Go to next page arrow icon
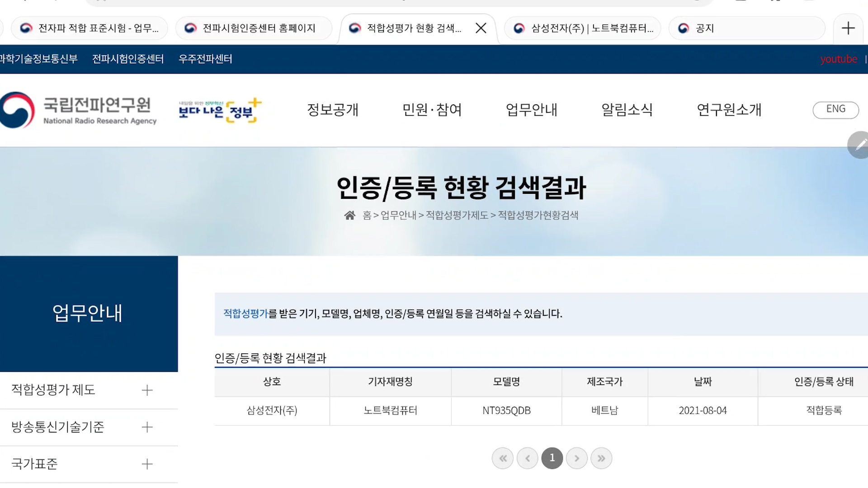 pos(576,458)
